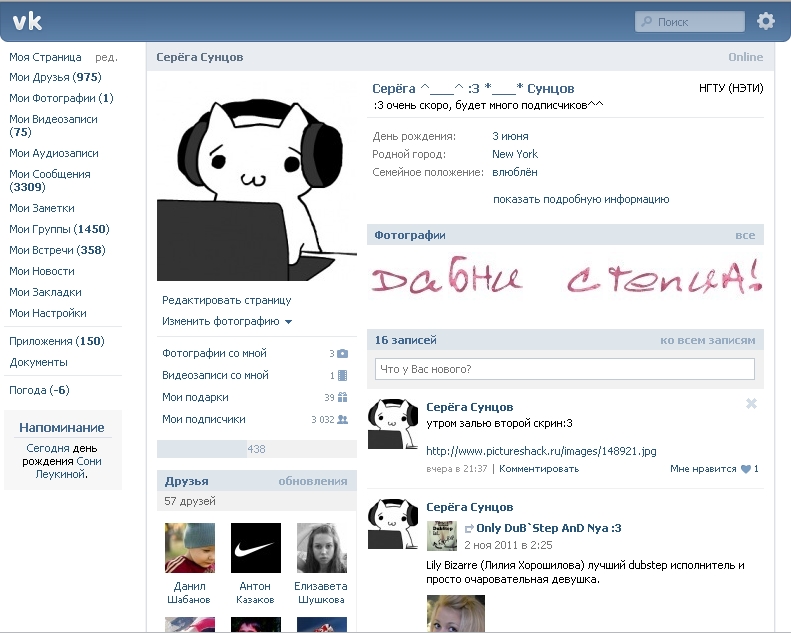Open friend Данил Шабанов's photo
Screen dimensions: 791x633
[x=190, y=548]
